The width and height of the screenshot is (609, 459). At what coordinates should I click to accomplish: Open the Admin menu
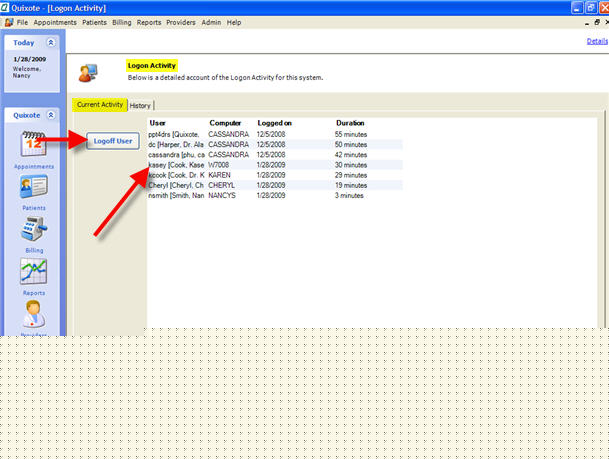[211, 23]
